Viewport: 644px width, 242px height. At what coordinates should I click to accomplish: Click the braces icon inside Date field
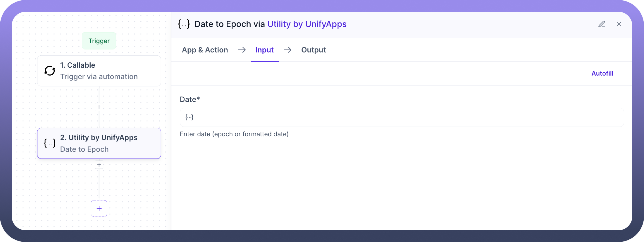coord(189,117)
